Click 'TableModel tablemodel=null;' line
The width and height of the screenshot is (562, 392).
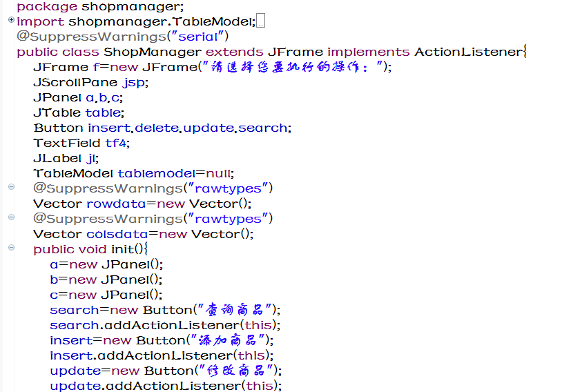click(134, 173)
